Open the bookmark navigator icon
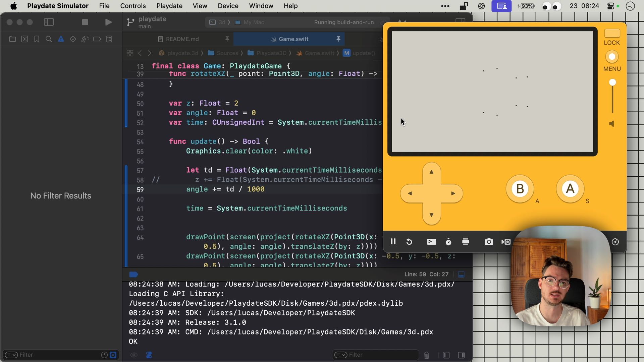Viewport: 644px width, 362px height. tap(37, 39)
